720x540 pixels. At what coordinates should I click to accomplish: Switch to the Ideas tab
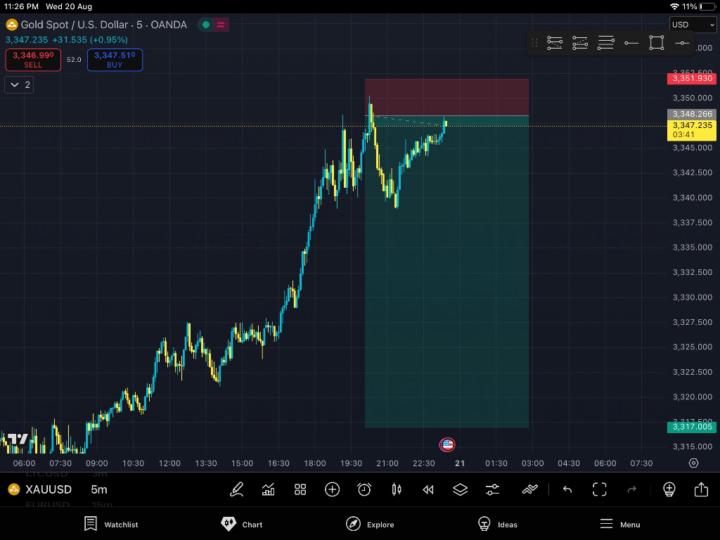497,524
